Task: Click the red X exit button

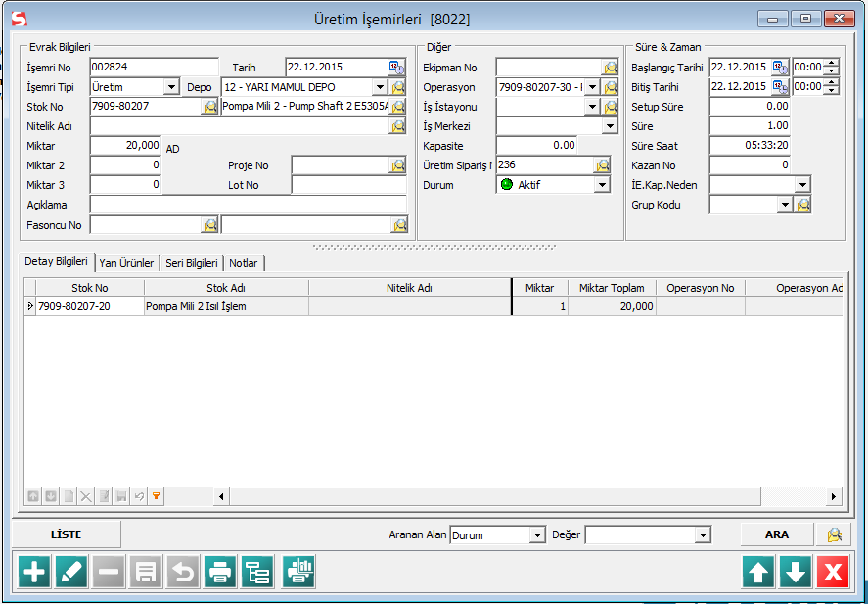Action: click(833, 572)
